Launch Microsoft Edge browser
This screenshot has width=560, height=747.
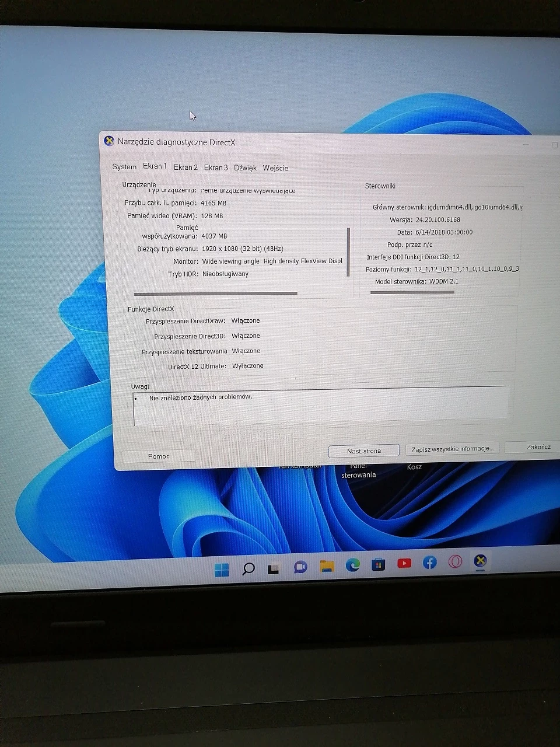(x=352, y=566)
